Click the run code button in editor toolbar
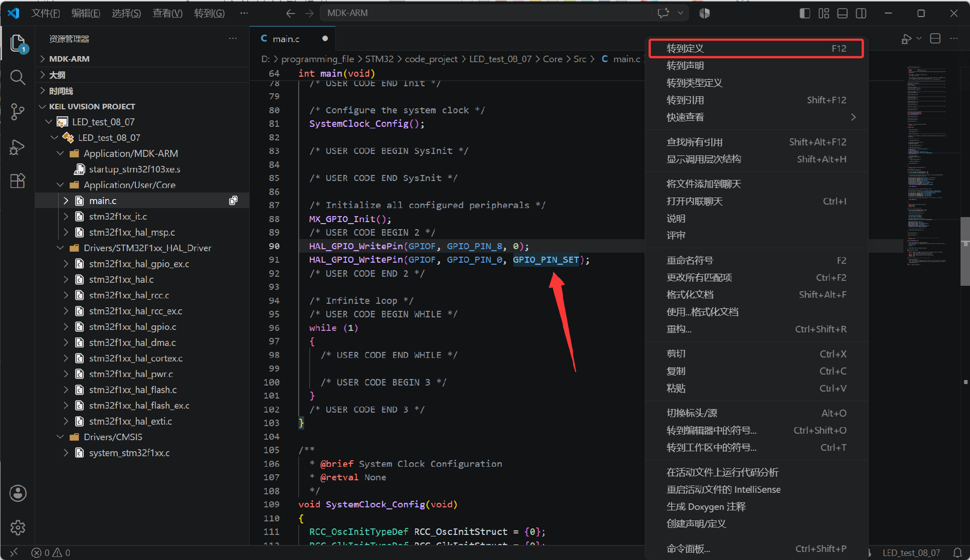Screen dimensions: 970x560 click(x=906, y=39)
